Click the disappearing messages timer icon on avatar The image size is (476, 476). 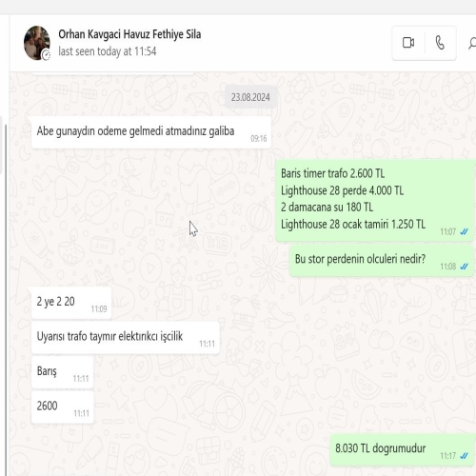point(47,55)
